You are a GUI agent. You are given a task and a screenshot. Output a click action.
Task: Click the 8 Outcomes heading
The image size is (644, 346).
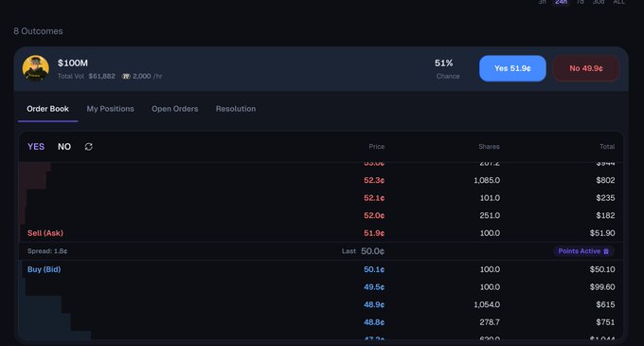pos(38,31)
